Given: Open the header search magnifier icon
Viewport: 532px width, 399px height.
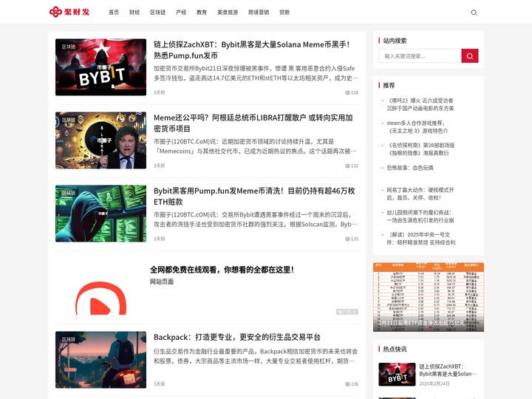Looking at the screenshot, I should [474, 13].
